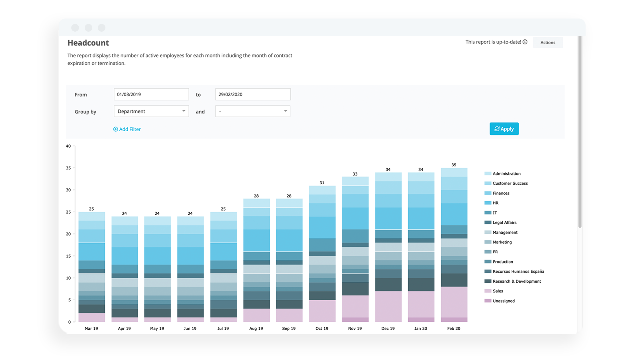
Task: Toggle Unassigned legend swatch
Action: [488, 301]
